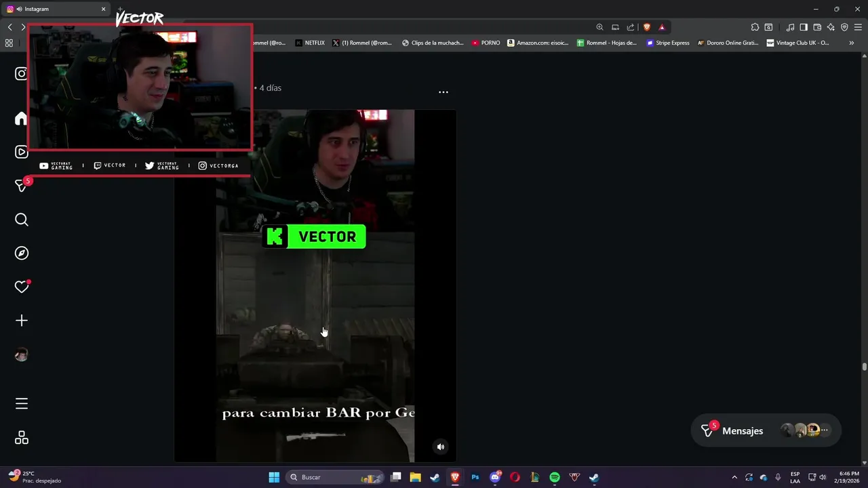Open Task View in the taskbar

396,477
